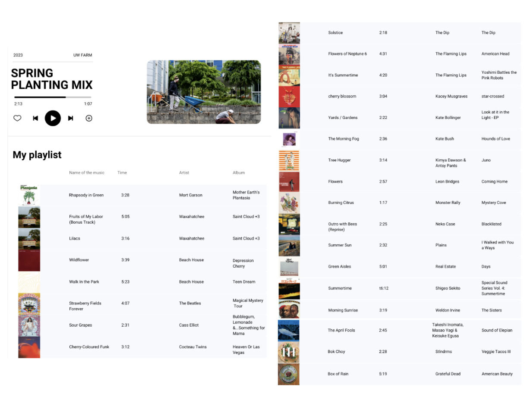Select the Strawberry Fields Forever track
This screenshot has height=406, width=532.
(x=85, y=306)
